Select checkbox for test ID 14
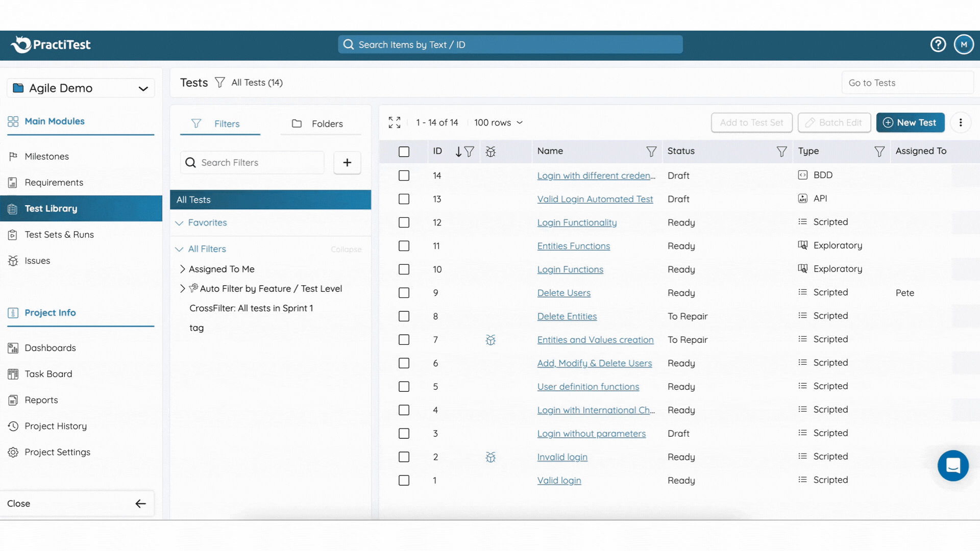 point(404,176)
